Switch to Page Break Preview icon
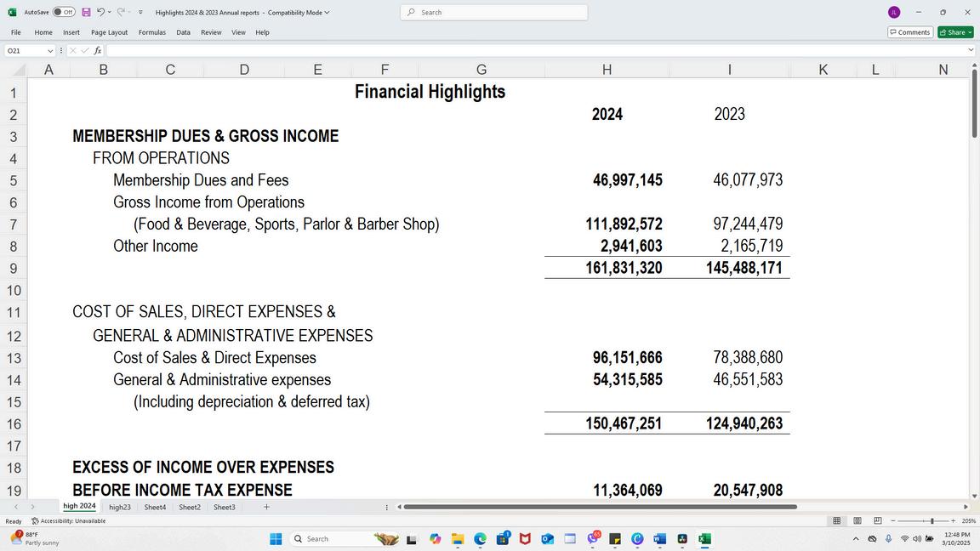 878,521
